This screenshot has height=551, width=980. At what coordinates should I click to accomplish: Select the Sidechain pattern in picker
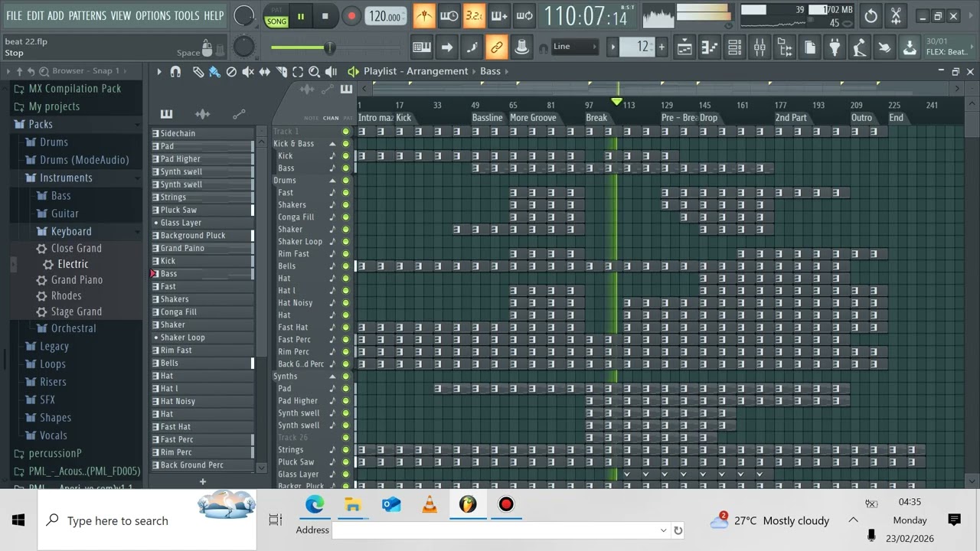(x=202, y=133)
